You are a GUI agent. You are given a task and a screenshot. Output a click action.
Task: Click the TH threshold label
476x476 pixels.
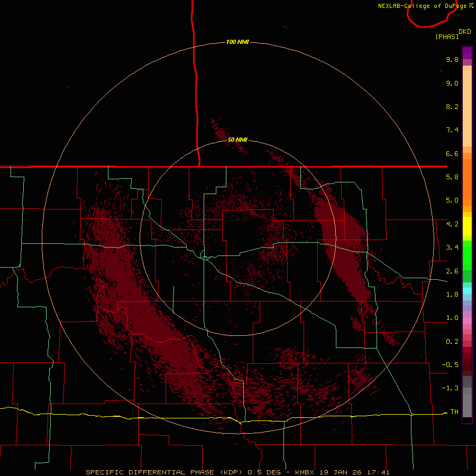pos(454,412)
